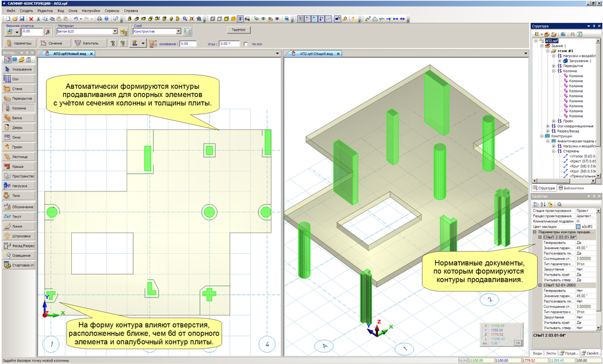Viewport: 603px width, 364px height.
Task: Enable the 'по оси' checkbox
Action: (246, 44)
